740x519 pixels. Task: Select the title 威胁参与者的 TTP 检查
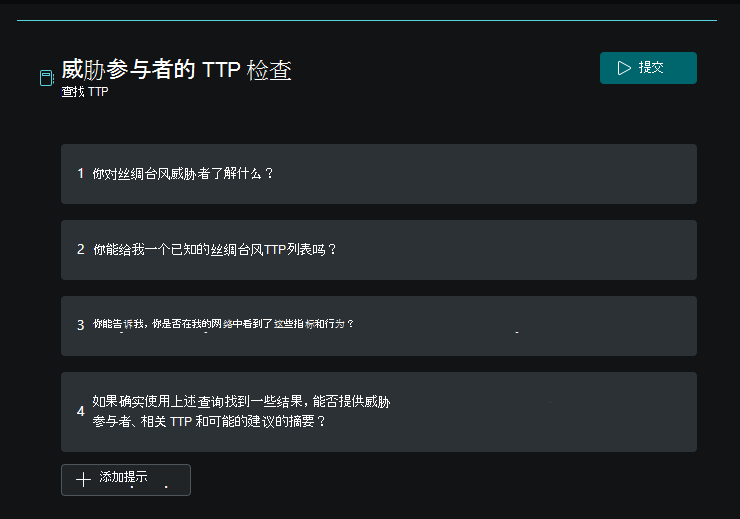[177, 70]
